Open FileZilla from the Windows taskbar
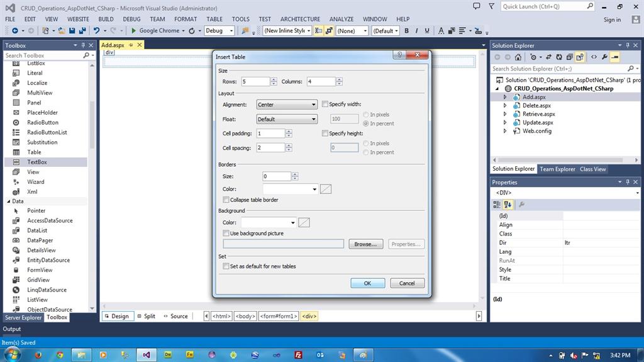The image size is (644, 362). [x=298, y=354]
